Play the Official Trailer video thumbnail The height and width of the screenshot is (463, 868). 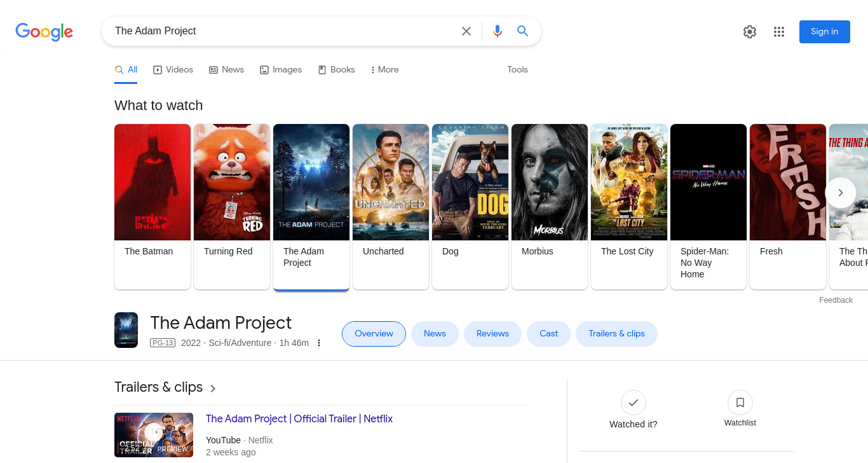tap(154, 435)
